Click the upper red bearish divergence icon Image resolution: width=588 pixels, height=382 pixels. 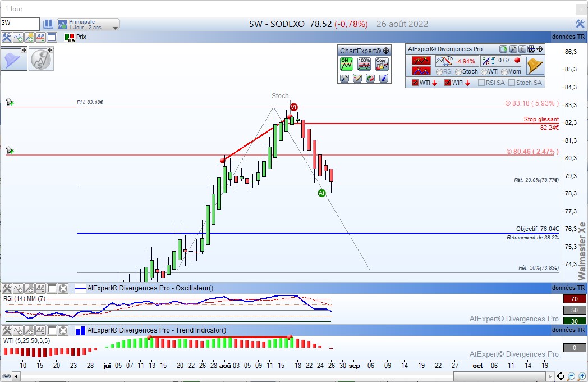coord(421,61)
